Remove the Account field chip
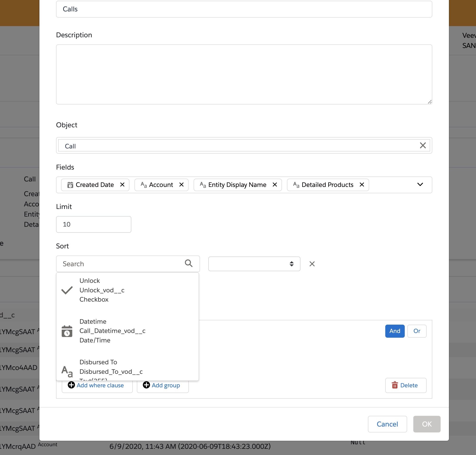Screen dimensions: 476x455 (181, 185)
